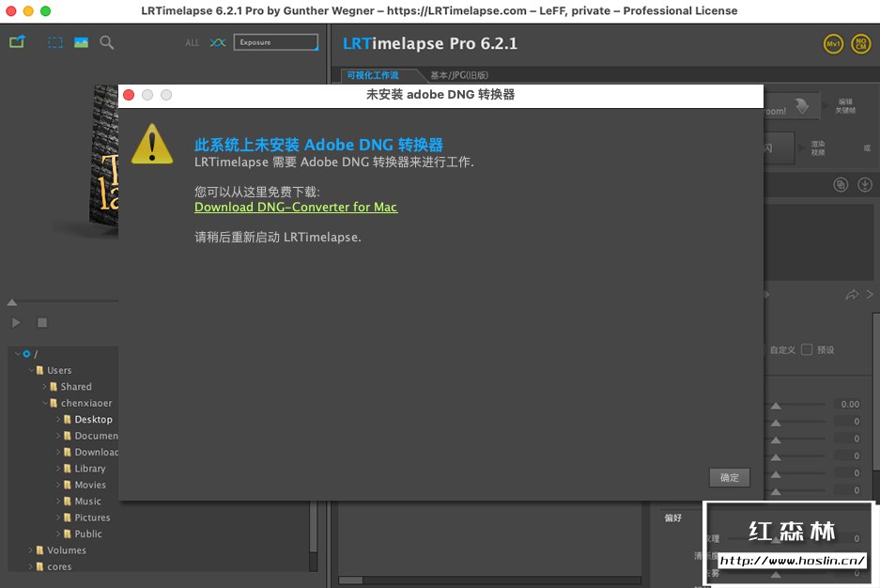The width and height of the screenshot is (880, 588).
Task: Click the Mv1 round yellow badge
Action: (x=833, y=44)
